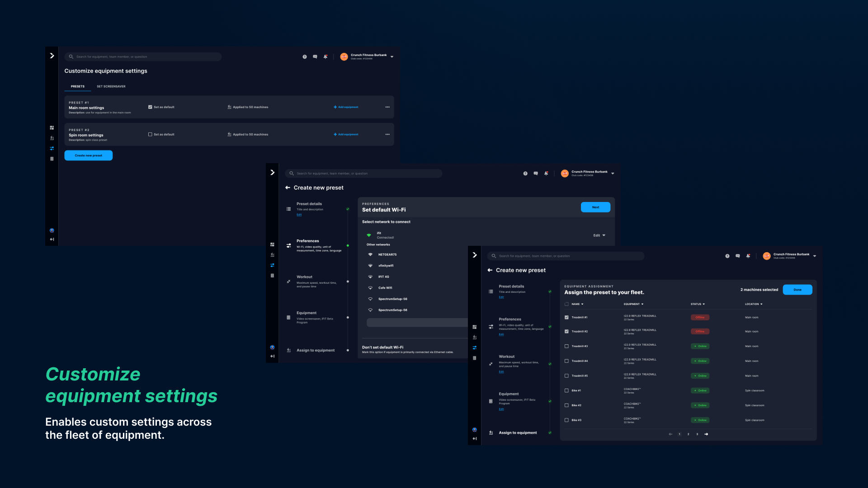Select the Presets tab

pos(78,86)
